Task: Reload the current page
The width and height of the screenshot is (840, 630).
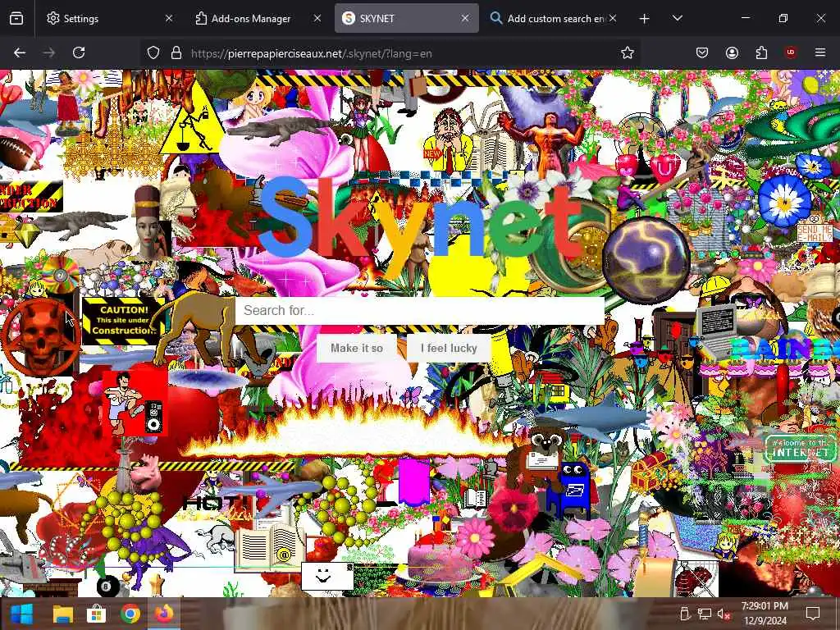Action: [79, 52]
